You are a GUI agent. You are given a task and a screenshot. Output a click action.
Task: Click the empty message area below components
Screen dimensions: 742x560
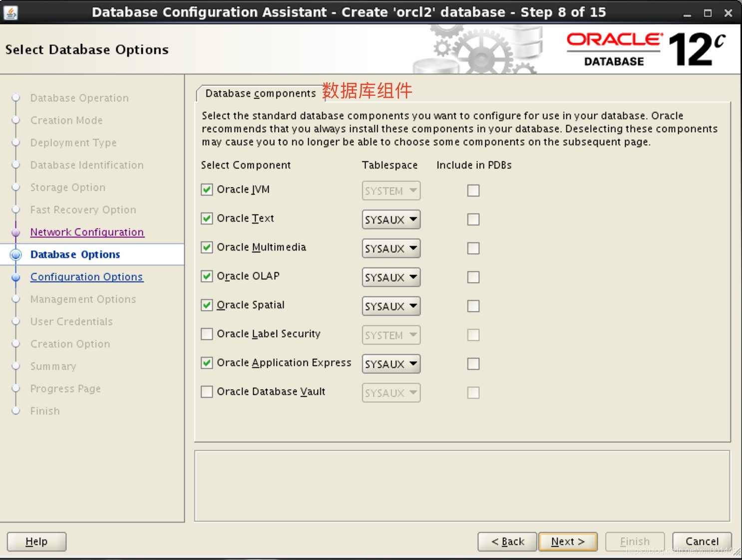click(462, 486)
